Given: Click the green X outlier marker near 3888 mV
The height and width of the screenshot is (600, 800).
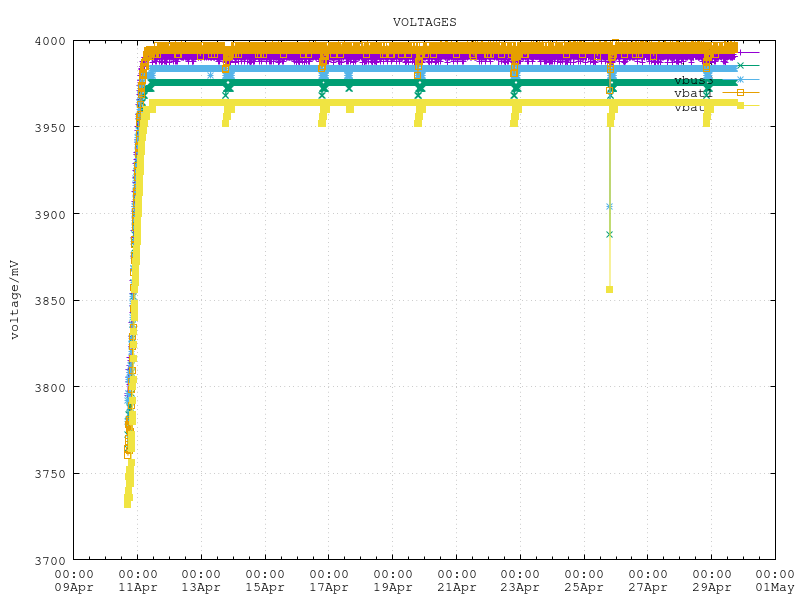Looking at the screenshot, I should pyautogui.click(x=609, y=234).
